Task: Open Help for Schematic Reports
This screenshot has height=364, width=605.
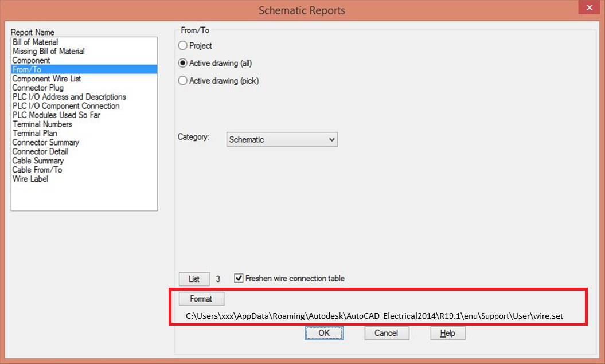Action: [447, 333]
